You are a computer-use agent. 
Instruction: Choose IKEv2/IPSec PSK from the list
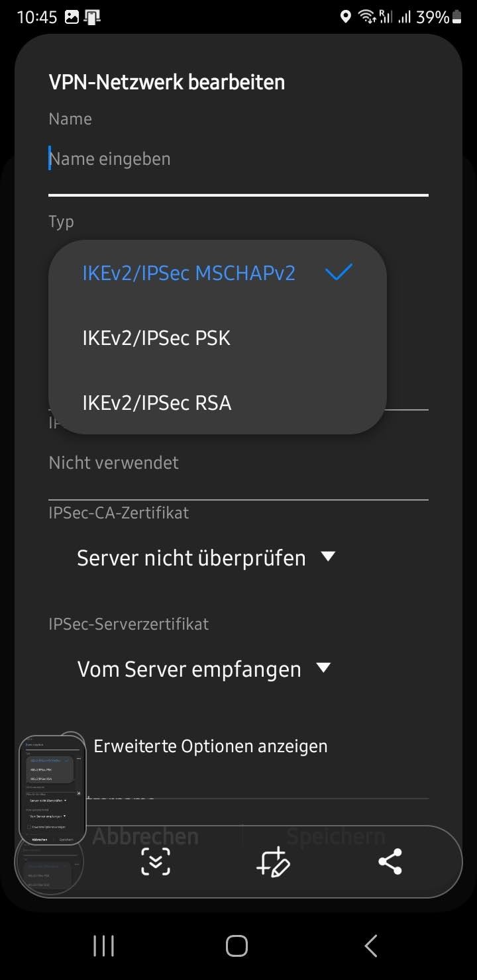point(156,338)
